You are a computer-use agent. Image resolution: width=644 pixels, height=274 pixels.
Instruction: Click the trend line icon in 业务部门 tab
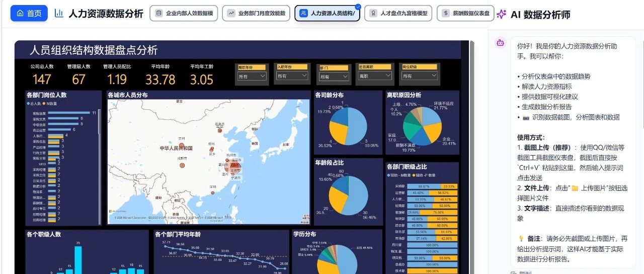point(231,14)
